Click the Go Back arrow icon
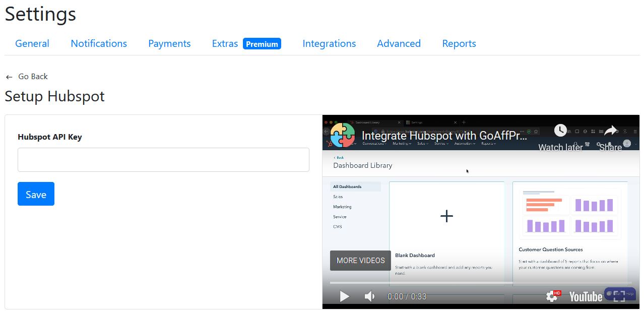Image resolution: width=644 pixels, height=313 pixels. 9,77
